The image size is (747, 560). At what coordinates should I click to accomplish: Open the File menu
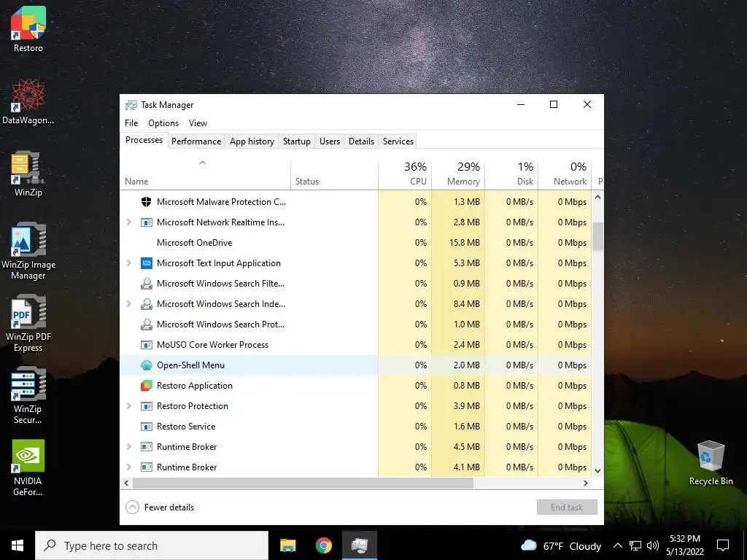point(131,123)
